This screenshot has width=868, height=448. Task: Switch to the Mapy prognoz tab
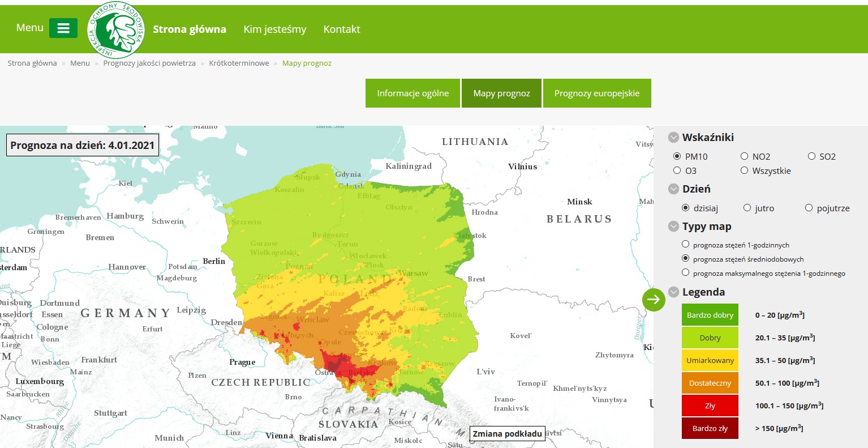click(x=502, y=93)
